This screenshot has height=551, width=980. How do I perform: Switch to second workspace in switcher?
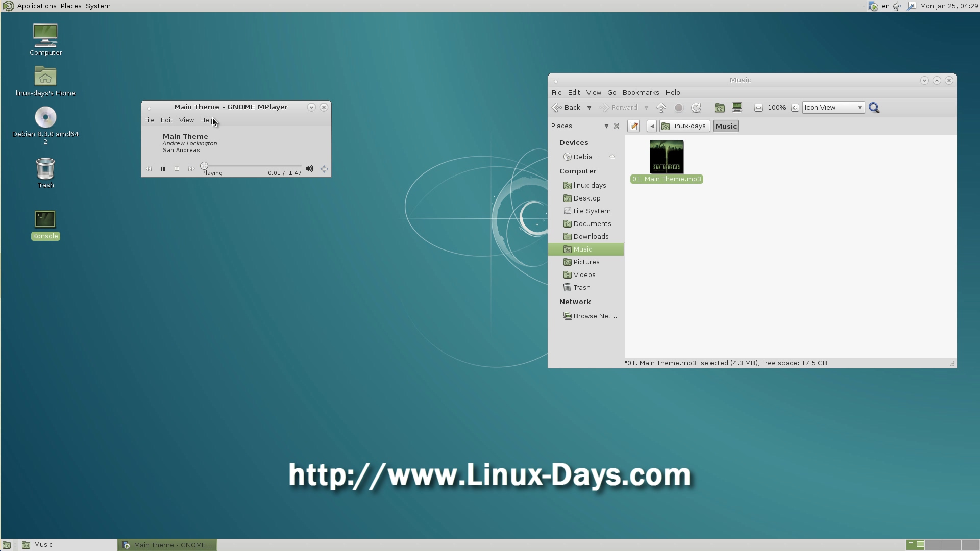(934, 545)
